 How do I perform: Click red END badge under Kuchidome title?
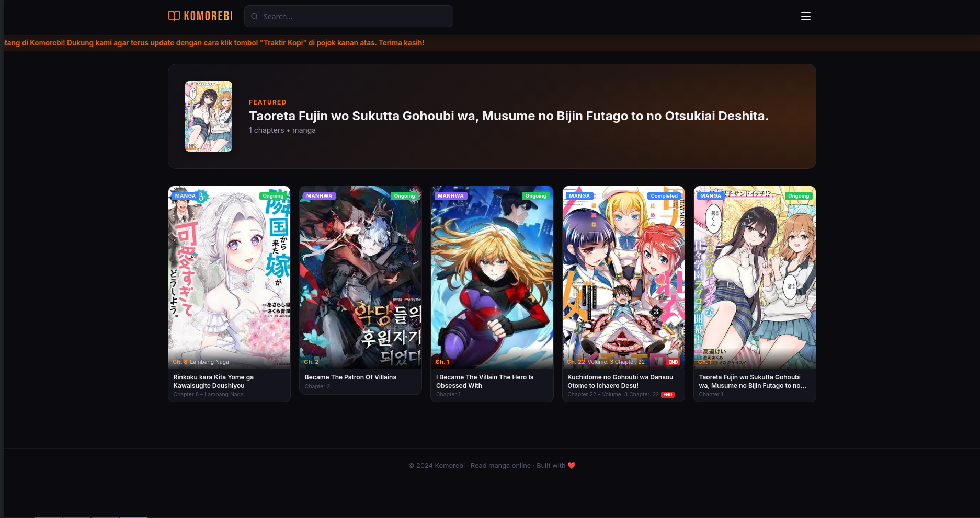(x=668, y=395)
